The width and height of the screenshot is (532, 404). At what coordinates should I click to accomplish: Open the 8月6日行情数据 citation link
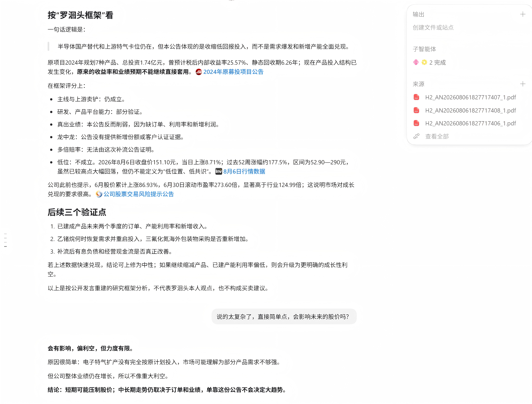click(x=244, y=171)
